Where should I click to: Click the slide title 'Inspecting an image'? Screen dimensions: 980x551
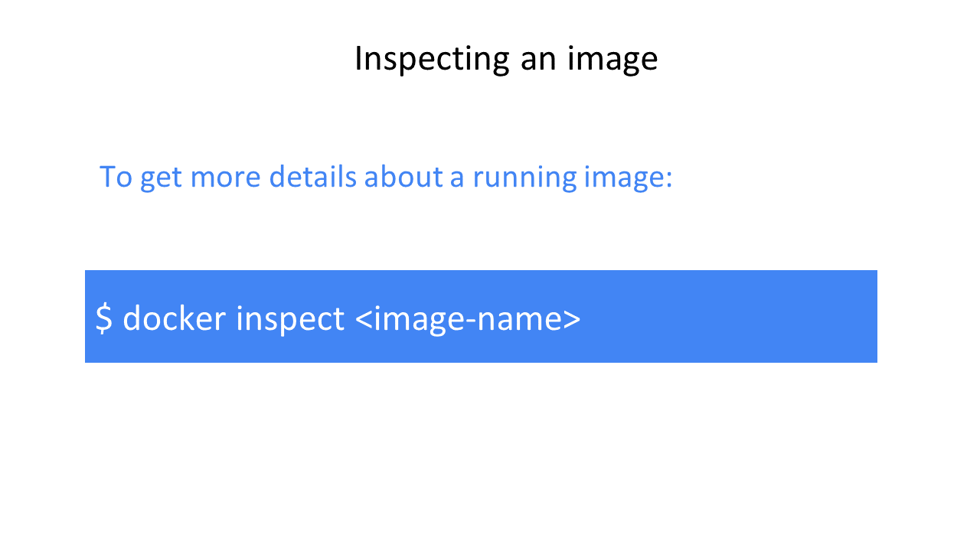click(x=506, y=59)
